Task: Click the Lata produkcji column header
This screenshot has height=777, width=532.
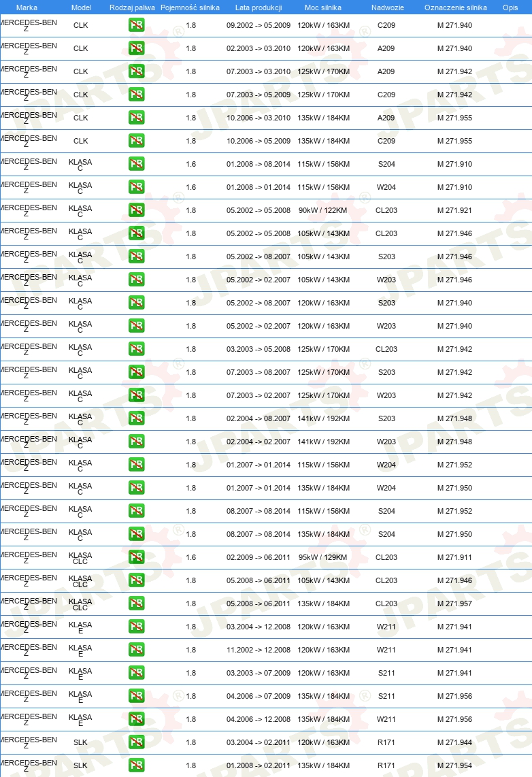Action: pyautogui.click(x=259, y=7)
